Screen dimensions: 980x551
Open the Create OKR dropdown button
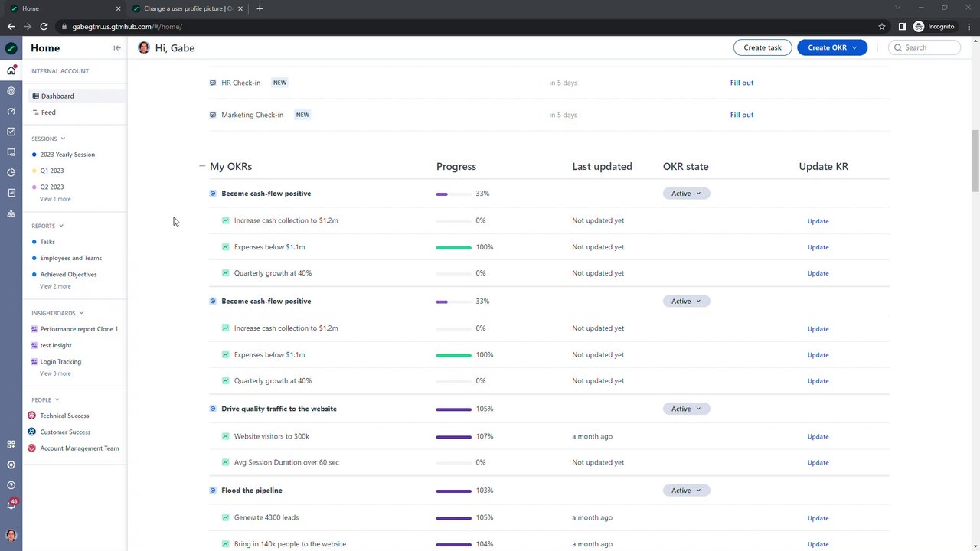[832, 47]
